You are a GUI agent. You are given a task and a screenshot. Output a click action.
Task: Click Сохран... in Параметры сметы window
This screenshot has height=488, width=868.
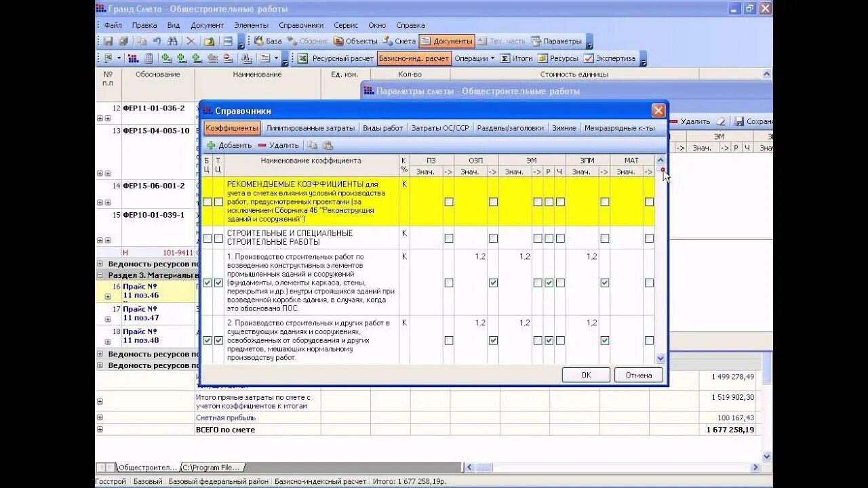[x=753, y=121]
